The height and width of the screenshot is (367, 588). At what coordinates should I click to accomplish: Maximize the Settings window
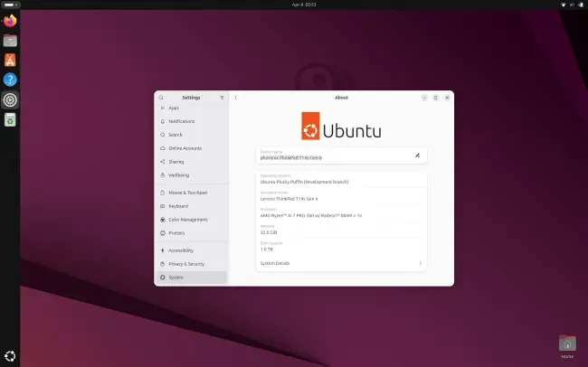pos(436,98)
